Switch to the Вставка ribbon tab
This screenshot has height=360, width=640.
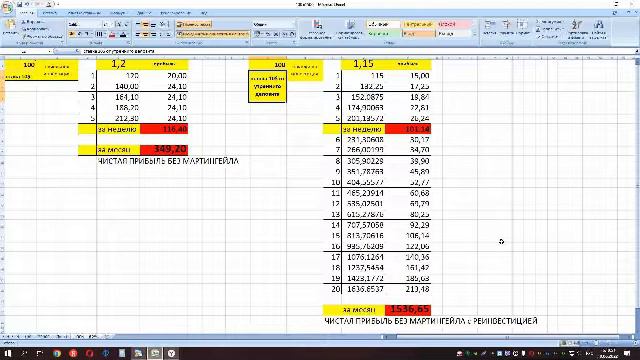[x=50, y=13]
